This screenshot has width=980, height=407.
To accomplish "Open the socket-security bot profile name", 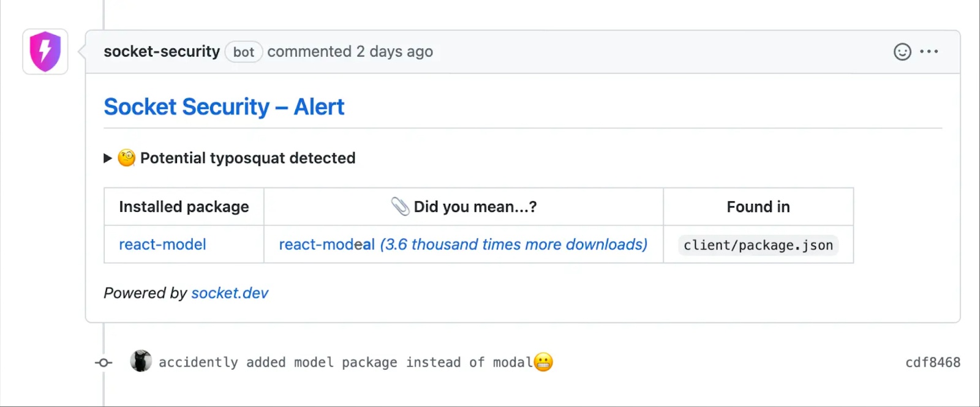I will click(x=162, y=52).
